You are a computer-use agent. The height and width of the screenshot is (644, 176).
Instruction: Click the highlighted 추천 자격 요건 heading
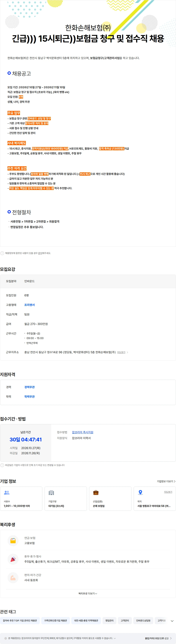tap(17, 168)
